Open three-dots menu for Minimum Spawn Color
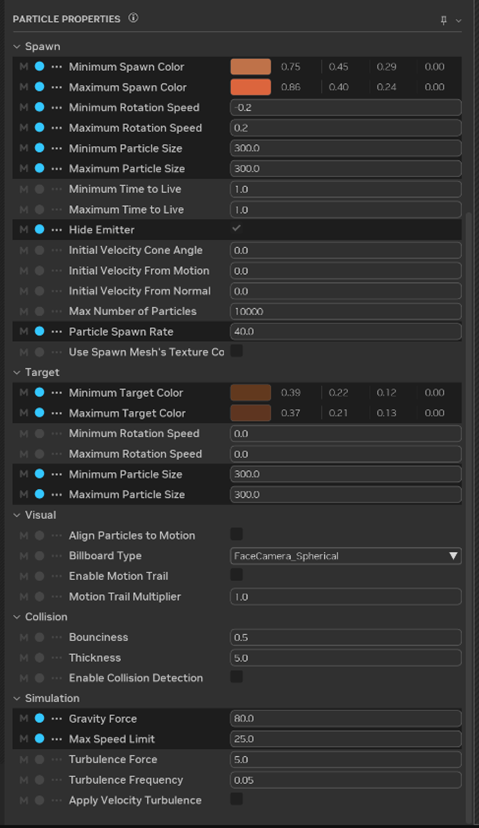Screen dimensions: 479x828 pyautogui.click(x=57, y=67)
